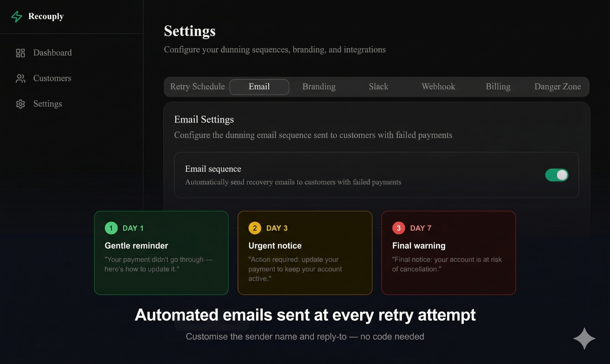
Task: Click "Configure your dunning sequences" subtitle
Action: pyautogui.click(x=274, y=50)
